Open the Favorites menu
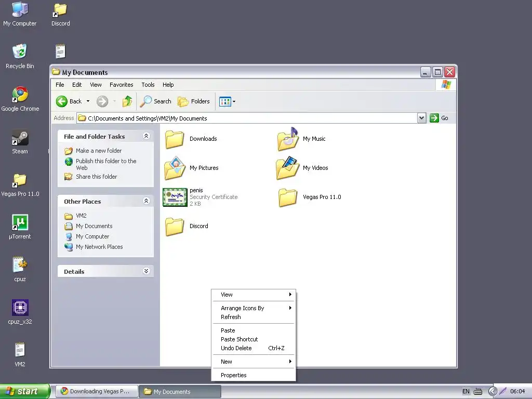The image size is (532, 399). [x=121, y=85]
